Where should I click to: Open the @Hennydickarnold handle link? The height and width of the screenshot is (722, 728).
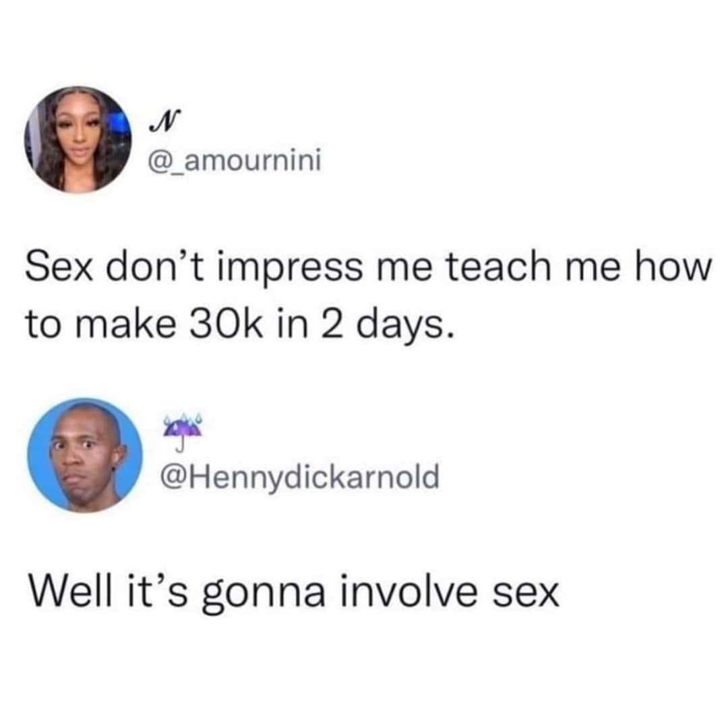click(299, 477)
